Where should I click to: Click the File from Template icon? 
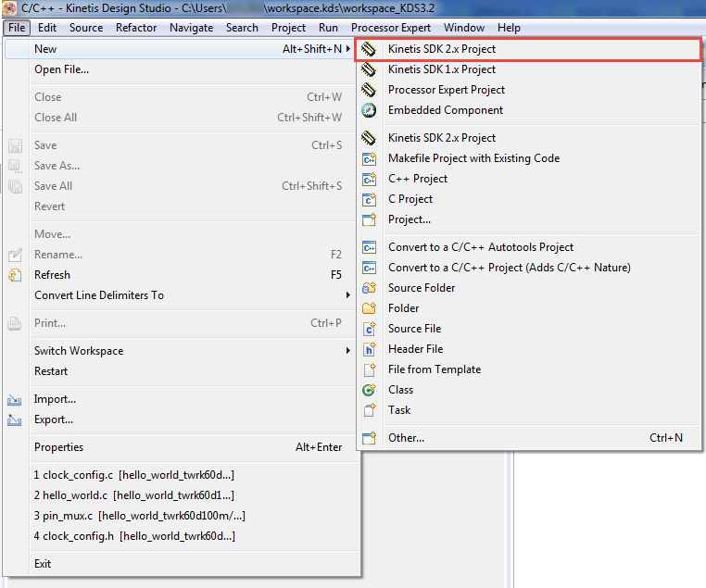coord(369,369)
